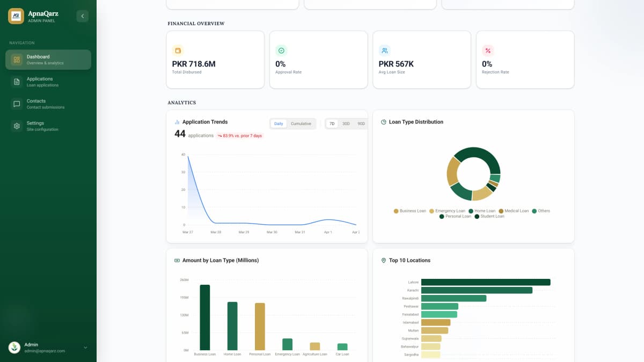Screen dimensions: 644x362
Task: Click the Sargodha location bar
Action: coord(430,354)
